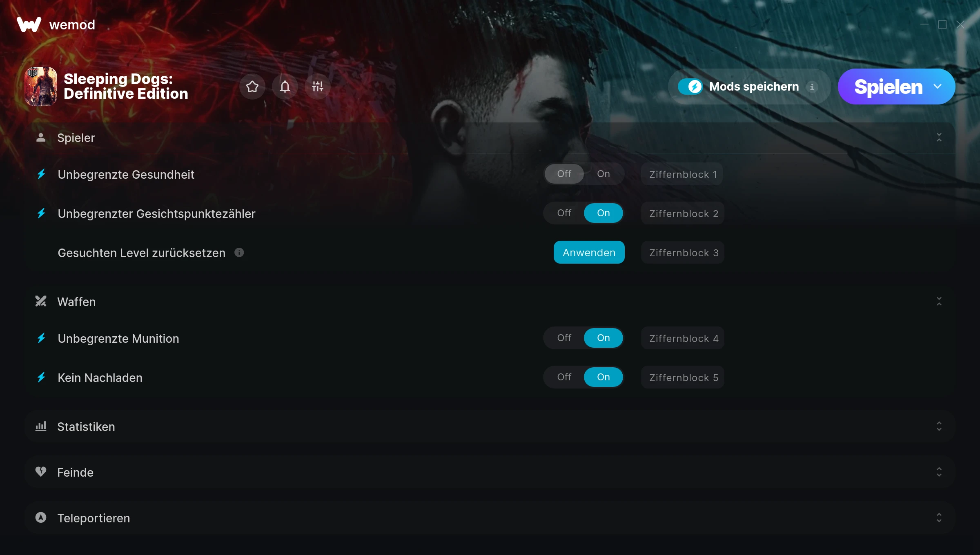Change the Ziffernblock 4 hotkey
Screen dimensions: 980x555
pyautogui.click(x=683, y=338)
